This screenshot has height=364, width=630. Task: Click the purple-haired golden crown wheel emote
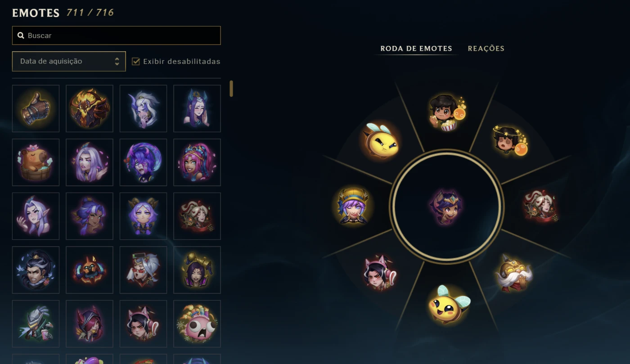(353, 206)
